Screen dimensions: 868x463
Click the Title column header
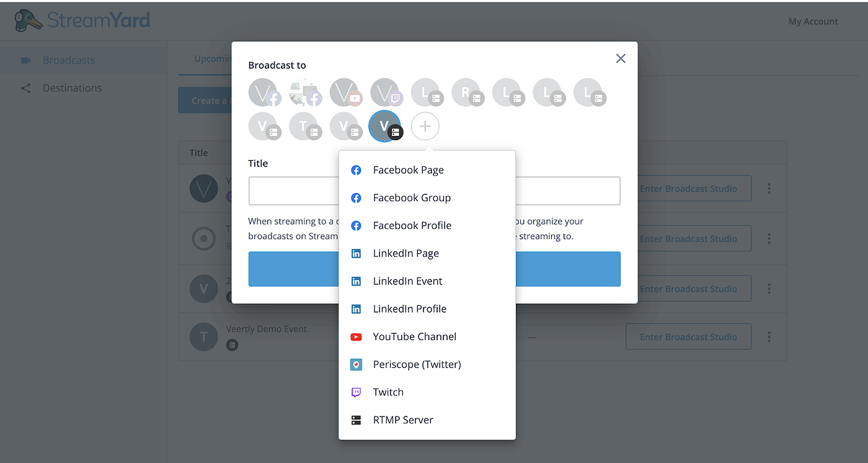coord(198,153)
